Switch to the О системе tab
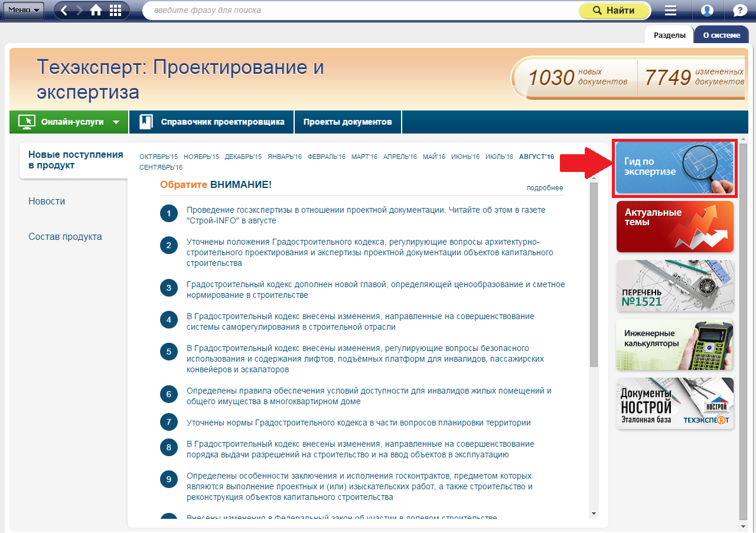 click(x=721, y=35)
